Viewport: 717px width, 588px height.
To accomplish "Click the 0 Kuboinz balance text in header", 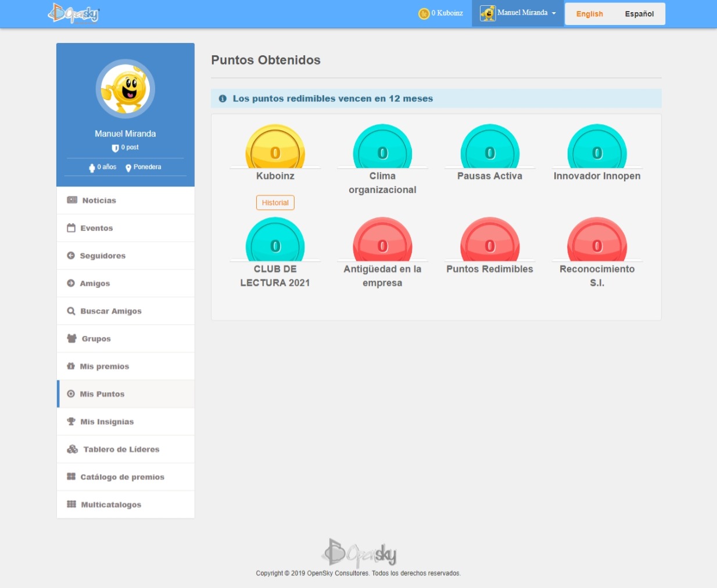I will click(x=447, y=13).
